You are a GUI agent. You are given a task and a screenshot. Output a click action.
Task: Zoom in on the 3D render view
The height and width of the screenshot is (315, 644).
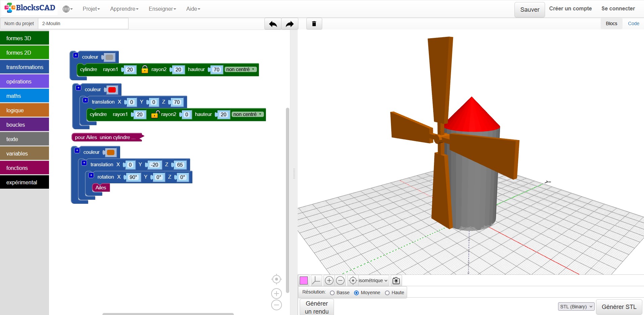pos(329,280)
